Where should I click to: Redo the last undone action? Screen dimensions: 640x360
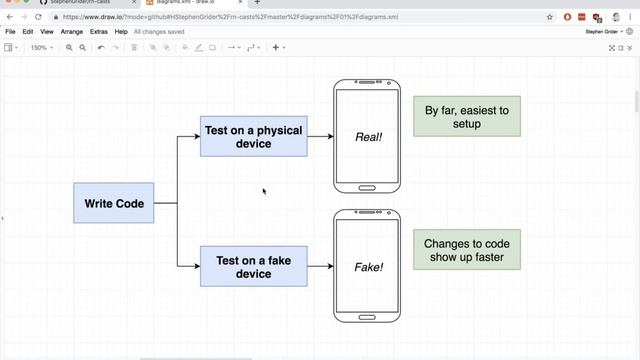(115, 48)
